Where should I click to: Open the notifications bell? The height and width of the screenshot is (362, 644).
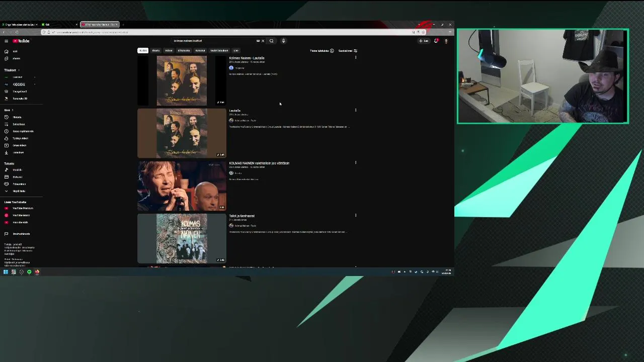coord(436,41)
